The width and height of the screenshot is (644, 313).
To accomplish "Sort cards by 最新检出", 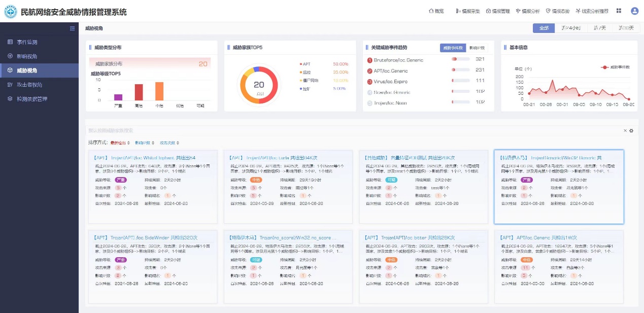I will click(x=120, y=143).
